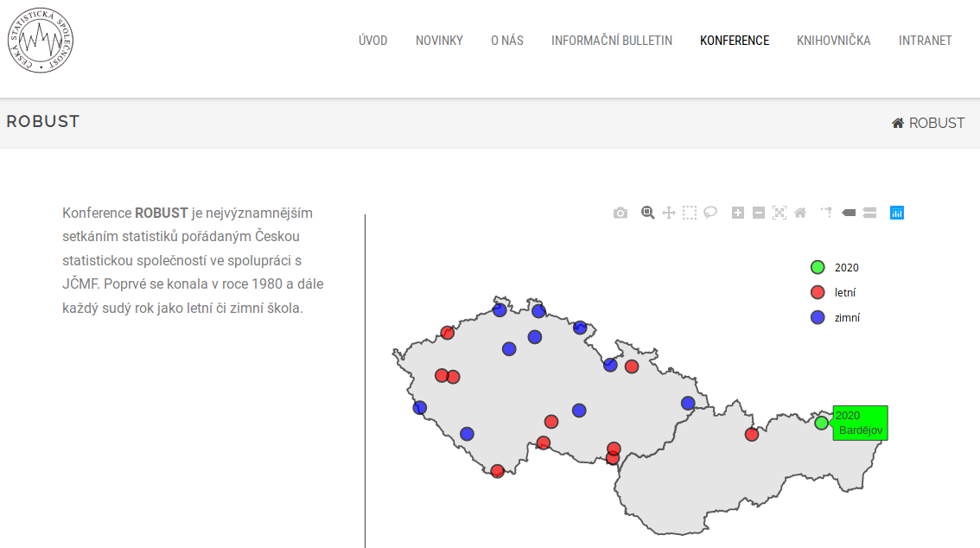This screenshot has height=548, width=980.
Task: Click the green 2020 Bardějov map marker
Action: click(821, 423)
